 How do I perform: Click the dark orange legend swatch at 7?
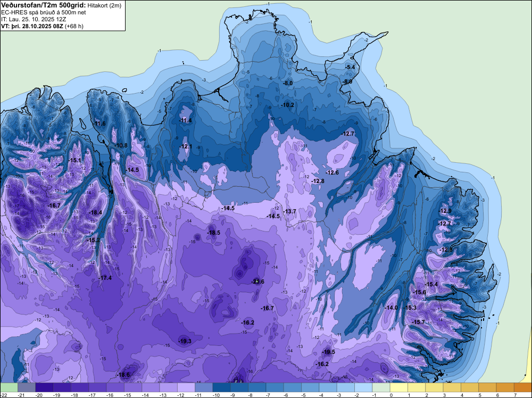pos(523,387)
